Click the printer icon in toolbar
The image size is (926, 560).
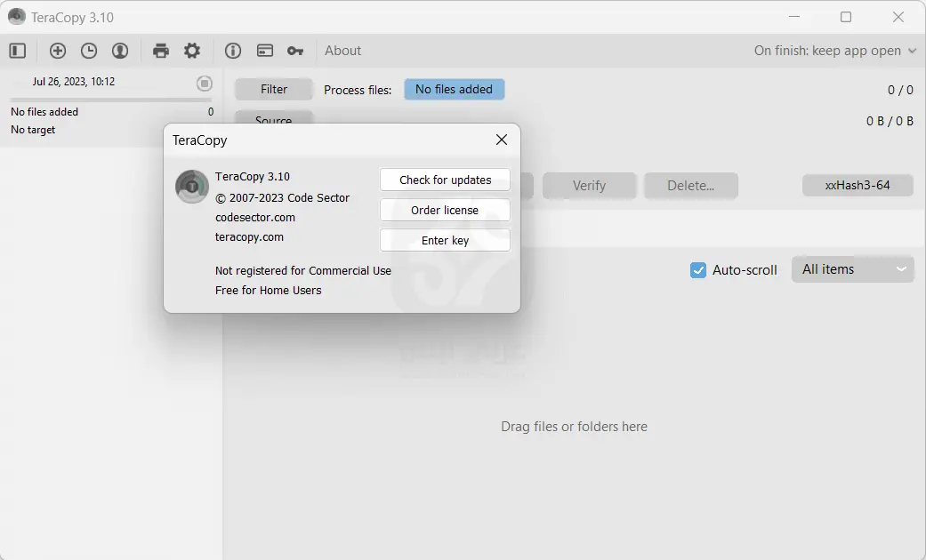161,51
